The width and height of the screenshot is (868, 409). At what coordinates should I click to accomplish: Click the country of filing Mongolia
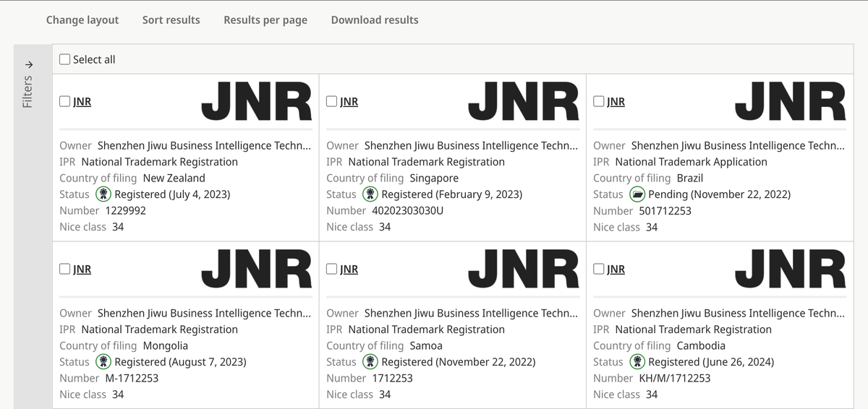pos(166,345)
